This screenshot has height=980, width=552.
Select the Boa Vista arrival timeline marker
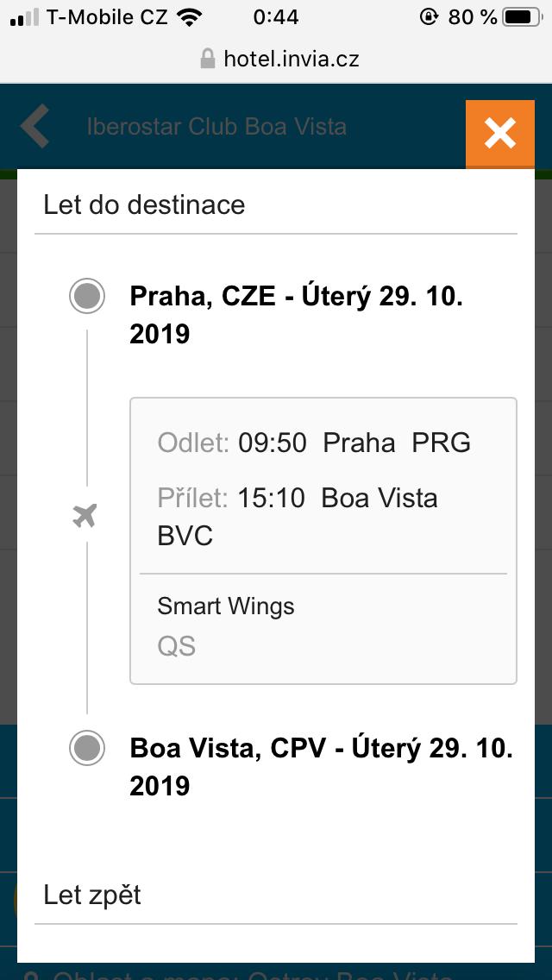[x=87, y=748]
